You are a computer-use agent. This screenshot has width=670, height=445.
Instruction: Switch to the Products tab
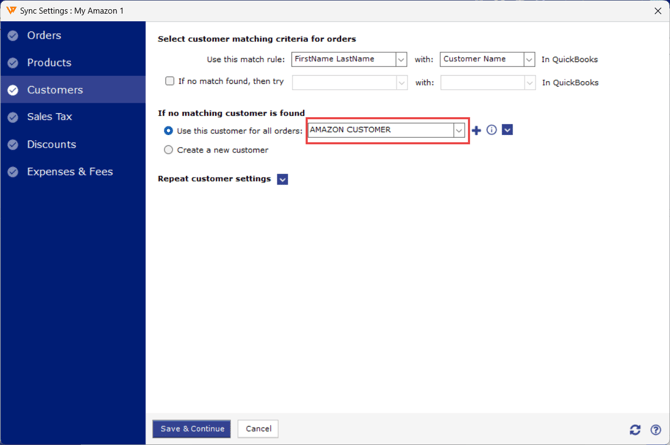[49, 63]
